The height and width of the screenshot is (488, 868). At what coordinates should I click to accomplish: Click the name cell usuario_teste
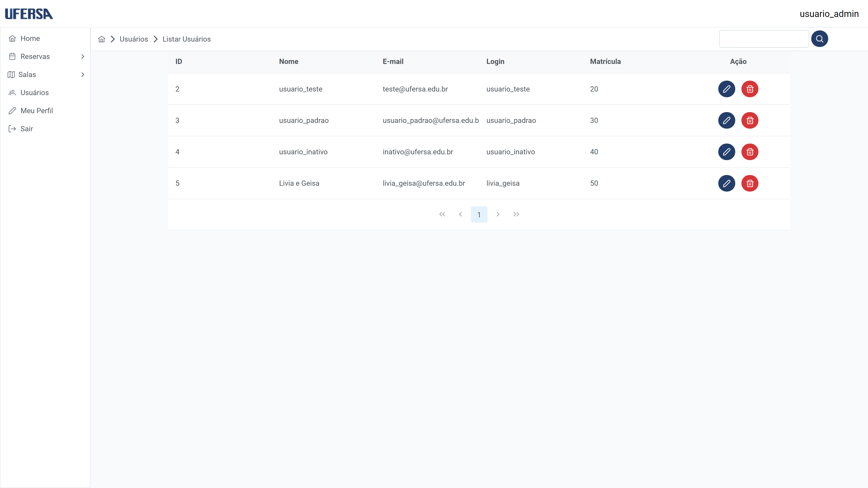coord(301,89)
